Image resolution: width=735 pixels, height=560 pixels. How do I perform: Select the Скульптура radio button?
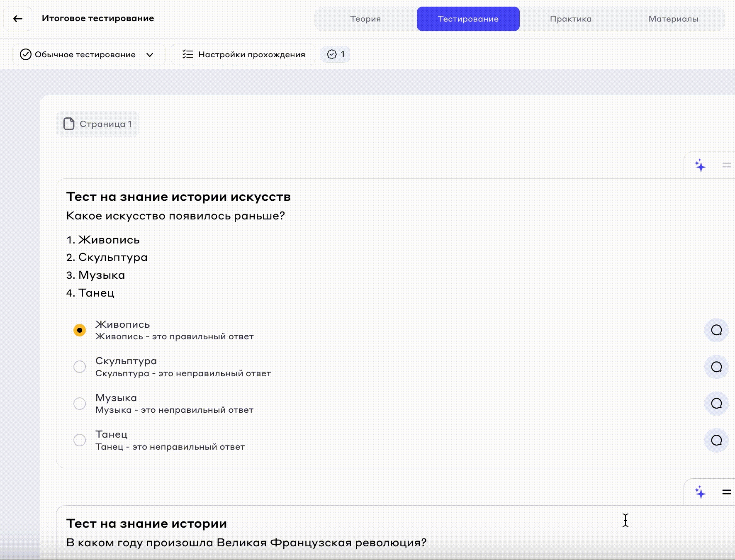pos(80,367)
